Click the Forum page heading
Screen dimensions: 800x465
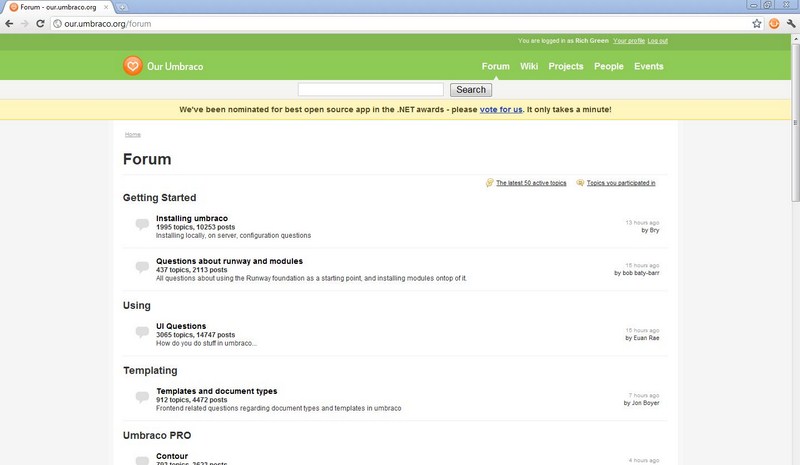click(147, 159)
